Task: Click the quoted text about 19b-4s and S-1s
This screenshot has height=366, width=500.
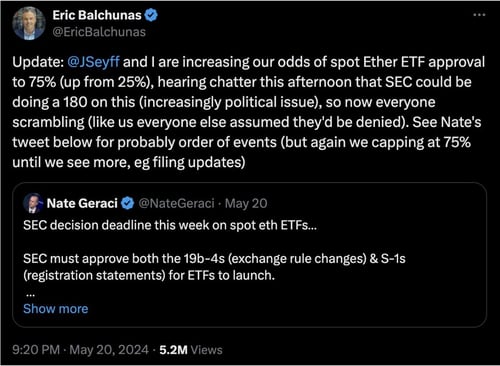Action: (x=214, y=267)
